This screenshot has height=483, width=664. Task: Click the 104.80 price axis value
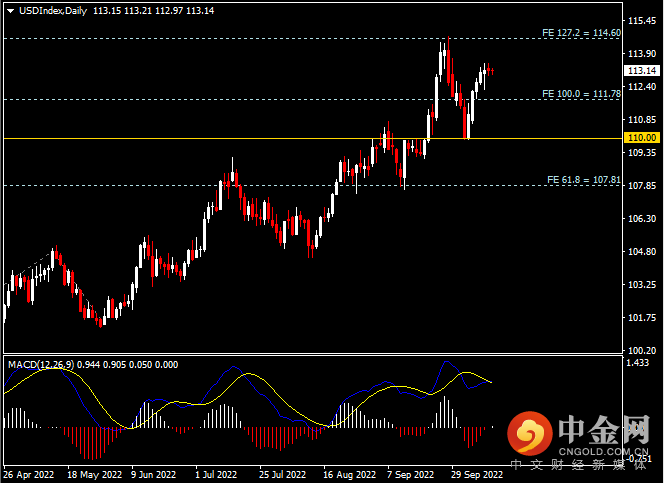pyautogui.click(x=642, y=252)
